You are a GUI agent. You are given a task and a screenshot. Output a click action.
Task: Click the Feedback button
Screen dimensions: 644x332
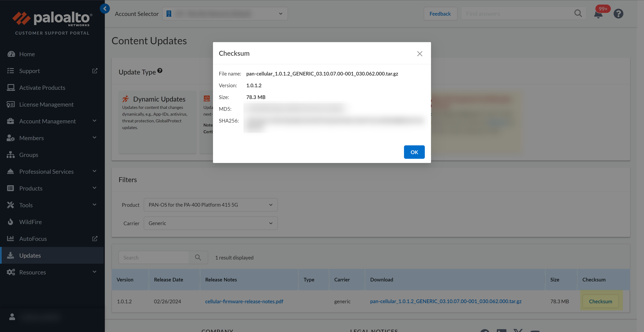click(440, 14)
